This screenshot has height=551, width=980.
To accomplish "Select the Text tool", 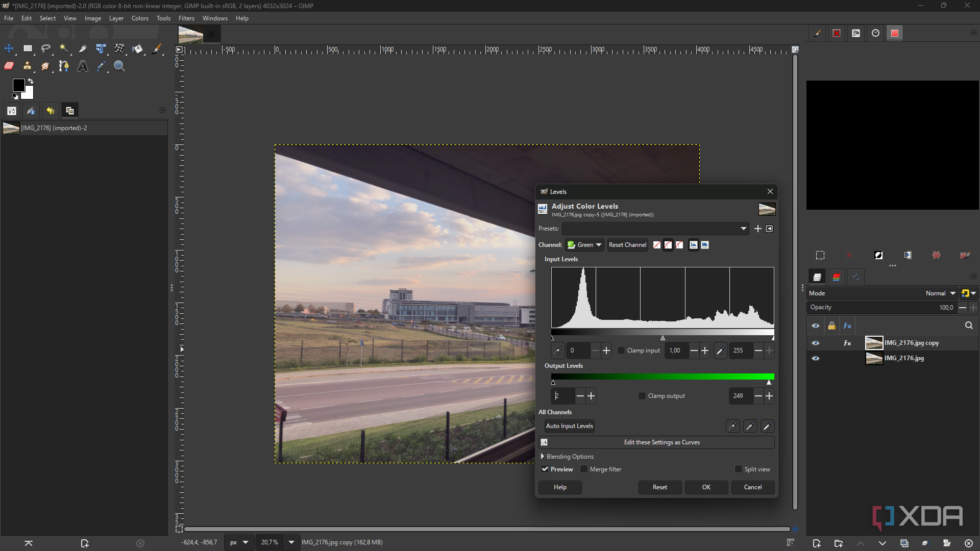I will coord(82,66).
